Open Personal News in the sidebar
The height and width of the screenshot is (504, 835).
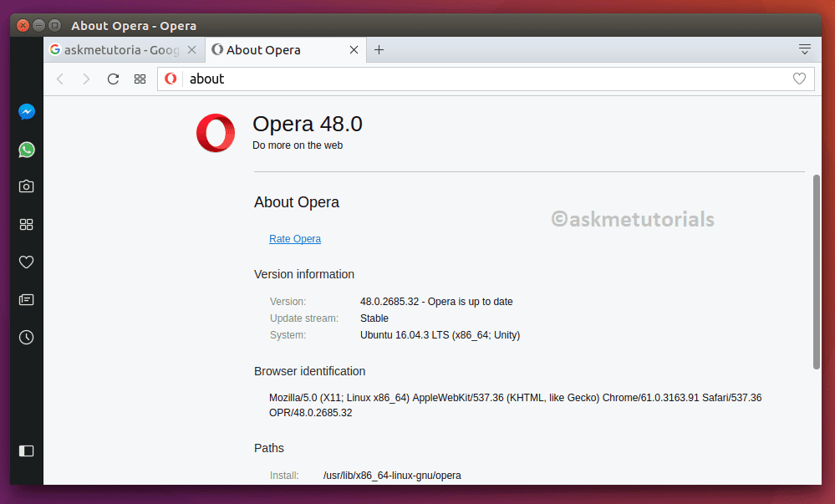pos(26,300)
